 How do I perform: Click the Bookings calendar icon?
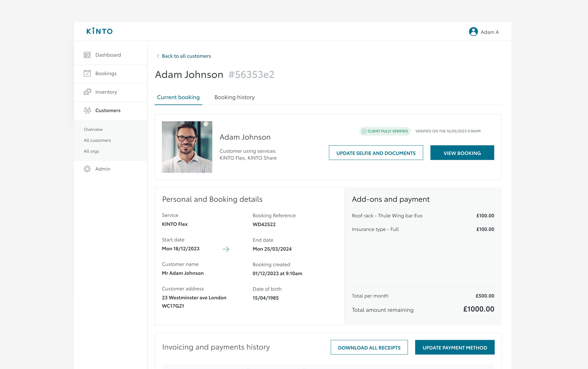pyautogui.click(x=87, y=73)
